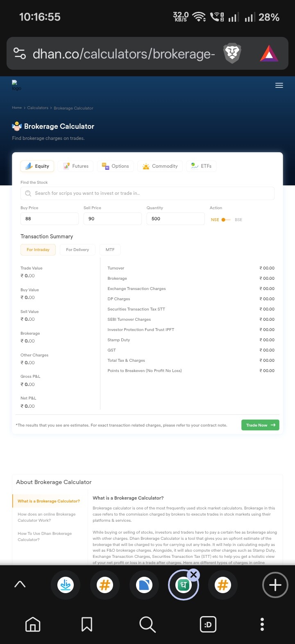This screenshot has height=644, width=295.
Task: Select the active Dhan tab icon
Action: coord(183,585)
